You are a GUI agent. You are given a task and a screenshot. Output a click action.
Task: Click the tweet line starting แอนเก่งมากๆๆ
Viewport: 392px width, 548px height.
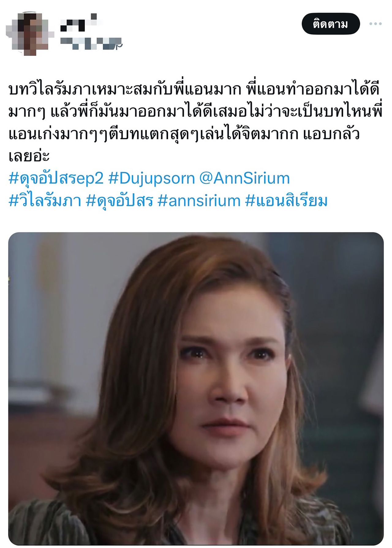tap(184, 134)
